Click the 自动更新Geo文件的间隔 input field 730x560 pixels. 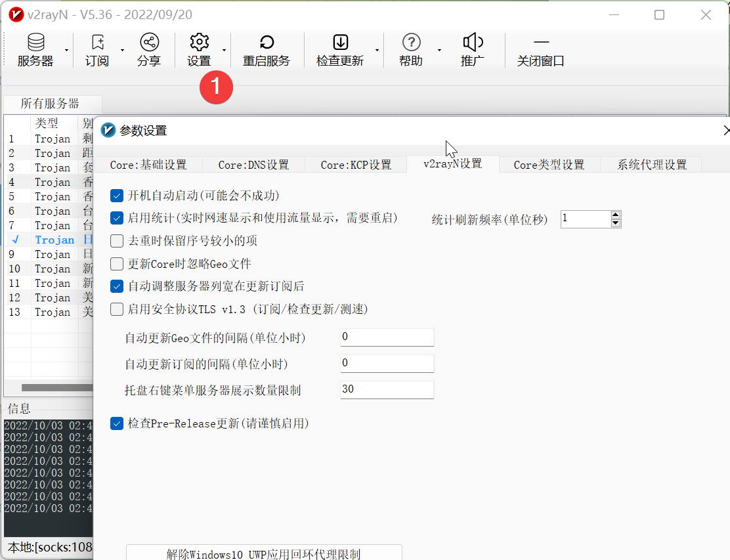point(387,337)
